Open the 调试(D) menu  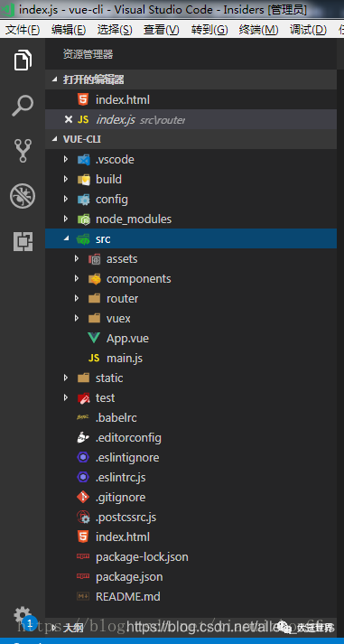308,30
